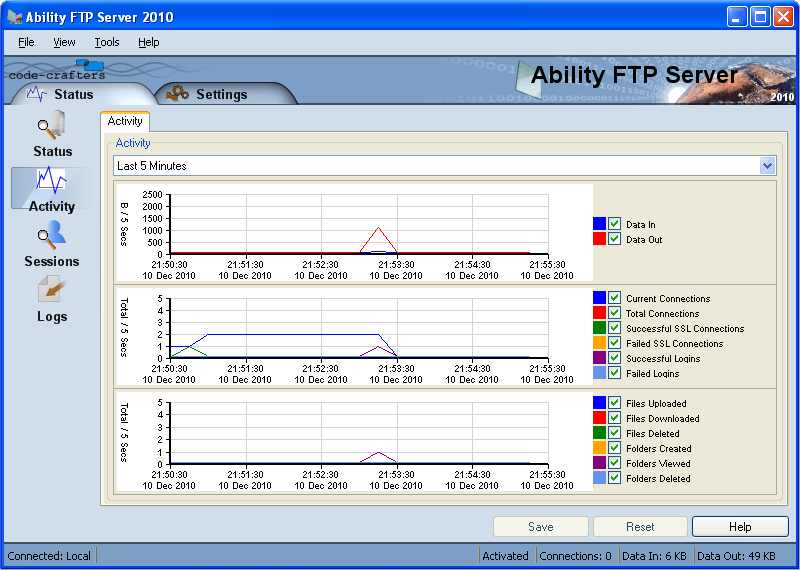Click 'Connected: Local' in status bar
The image size is (800, 570).
(49, 556)
